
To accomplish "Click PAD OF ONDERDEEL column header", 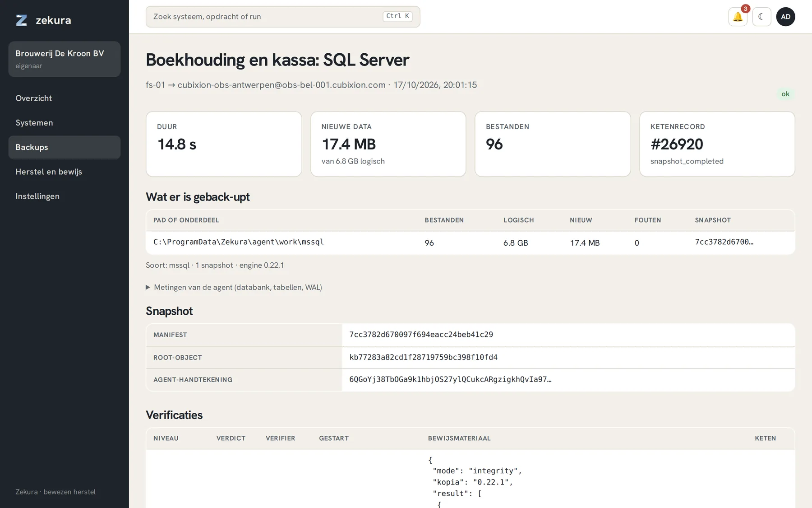I will coord(186,220).
